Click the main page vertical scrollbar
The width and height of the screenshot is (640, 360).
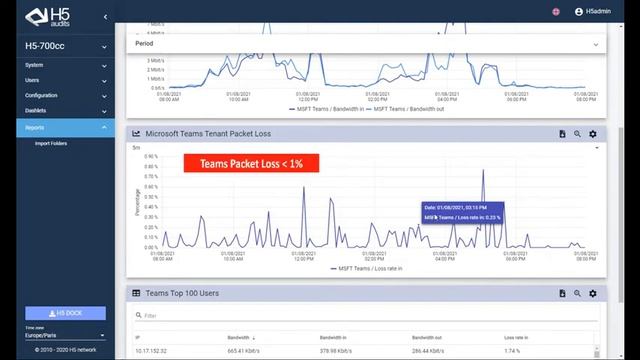[621, 214]
